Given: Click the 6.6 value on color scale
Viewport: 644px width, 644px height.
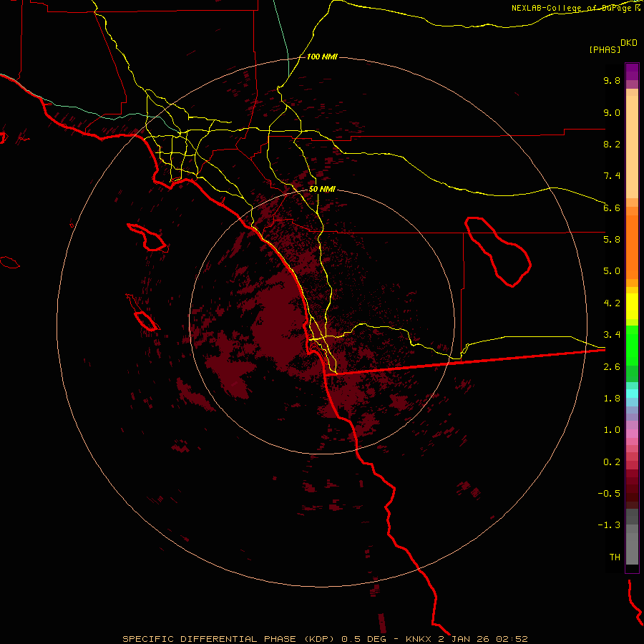Looking at the screenshot, I should point(612,208).
